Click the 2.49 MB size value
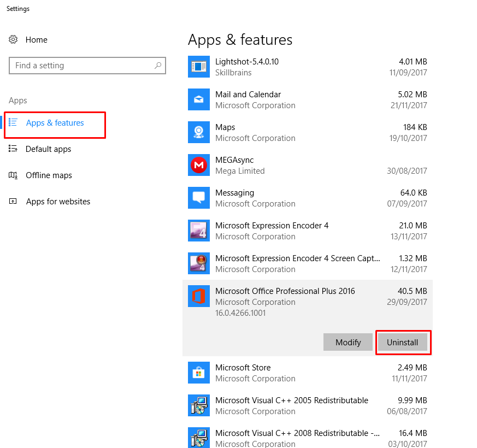The height and width of the screenshot is (448, 477). [412, 368]
